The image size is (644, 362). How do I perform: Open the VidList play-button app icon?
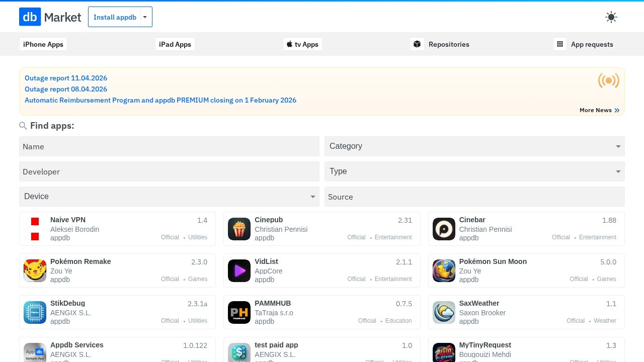[239, 270]
